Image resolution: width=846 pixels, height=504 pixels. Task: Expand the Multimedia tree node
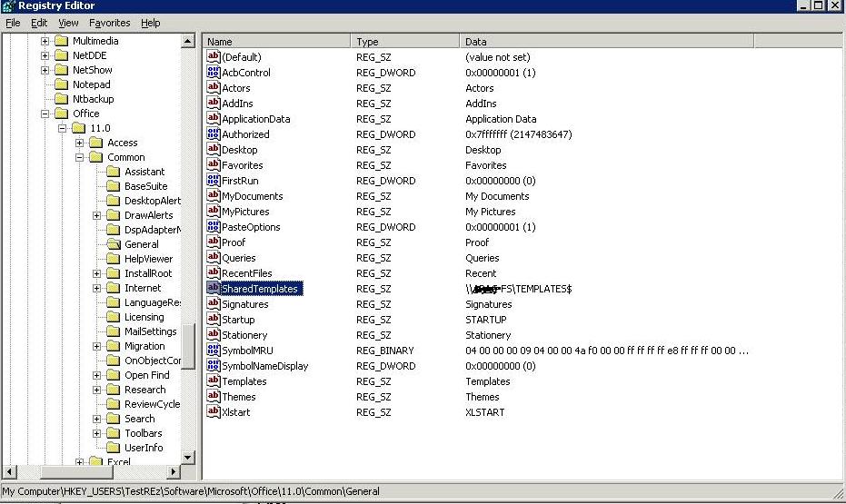45,41
